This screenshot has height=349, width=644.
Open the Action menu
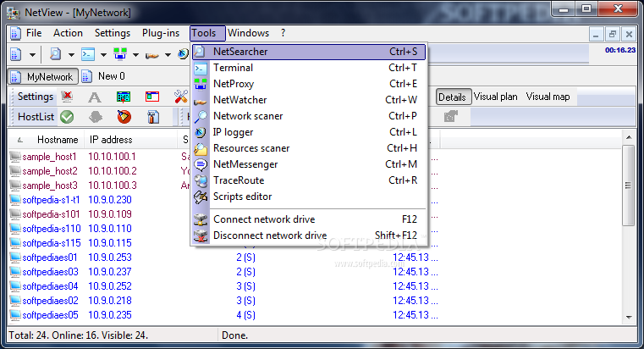point(68,33)
